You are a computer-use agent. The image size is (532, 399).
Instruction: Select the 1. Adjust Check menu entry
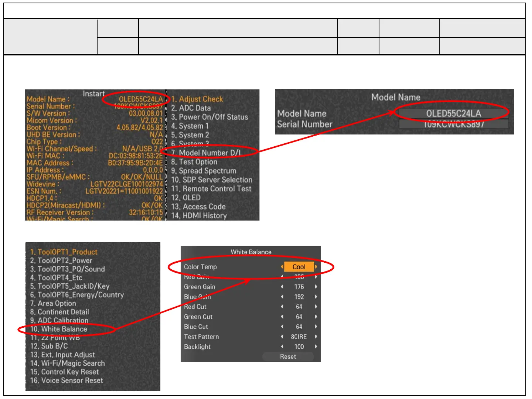pos(197,99)
